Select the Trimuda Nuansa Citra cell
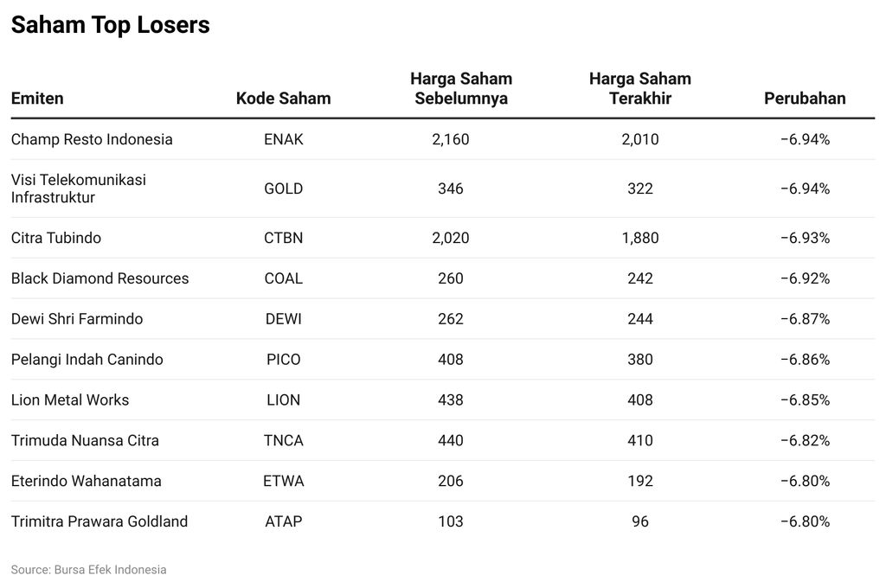The height and width of the screenshot is (588, 886). click(85, 441)
